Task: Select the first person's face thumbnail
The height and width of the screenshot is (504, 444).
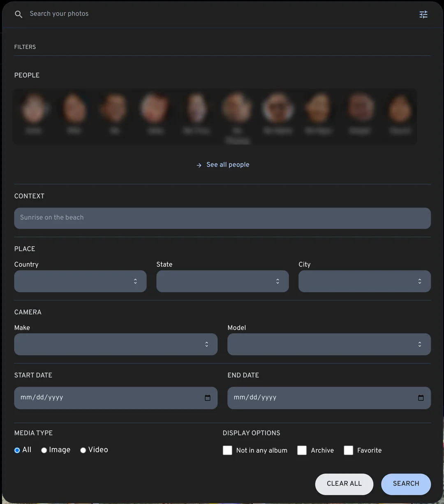Action: [34, 109]
